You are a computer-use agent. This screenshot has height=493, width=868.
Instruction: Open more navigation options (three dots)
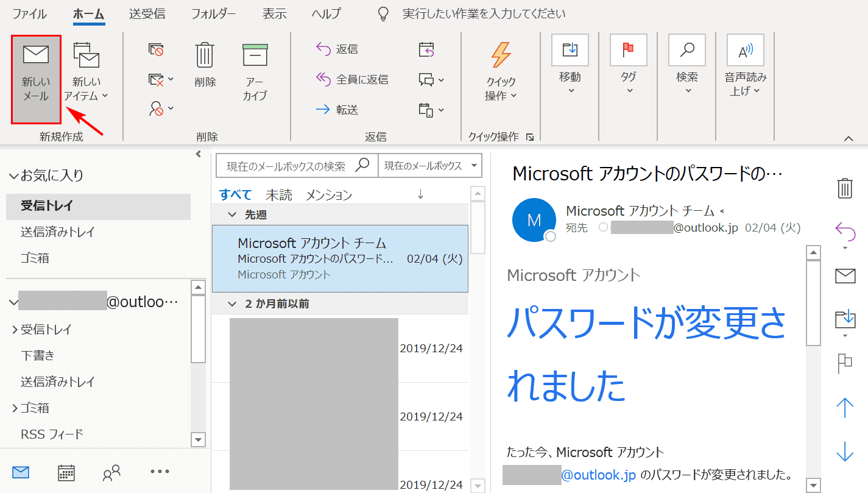(x=160, y=472)
